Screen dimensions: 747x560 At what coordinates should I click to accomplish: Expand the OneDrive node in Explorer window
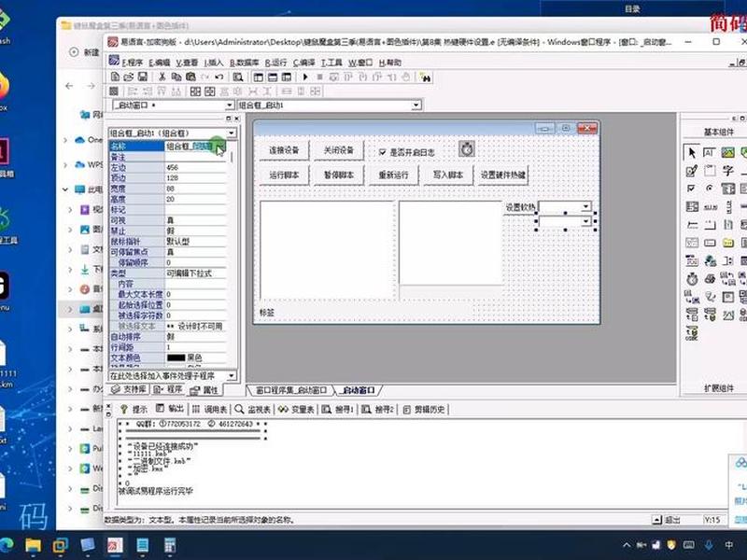65,140
